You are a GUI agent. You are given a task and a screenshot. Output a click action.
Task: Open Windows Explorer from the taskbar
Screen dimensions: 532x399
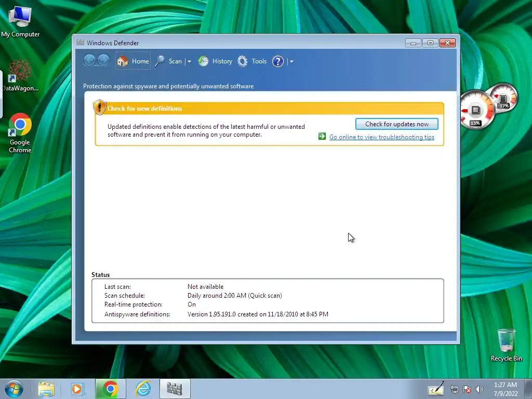click(x=46, y=389)
